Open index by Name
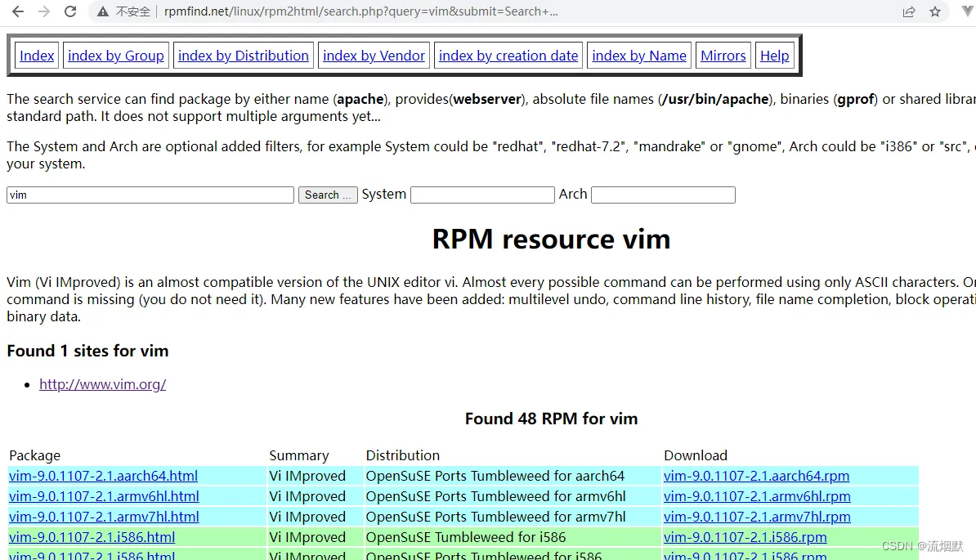The image size is (976, 560). (x=639, y=56)
